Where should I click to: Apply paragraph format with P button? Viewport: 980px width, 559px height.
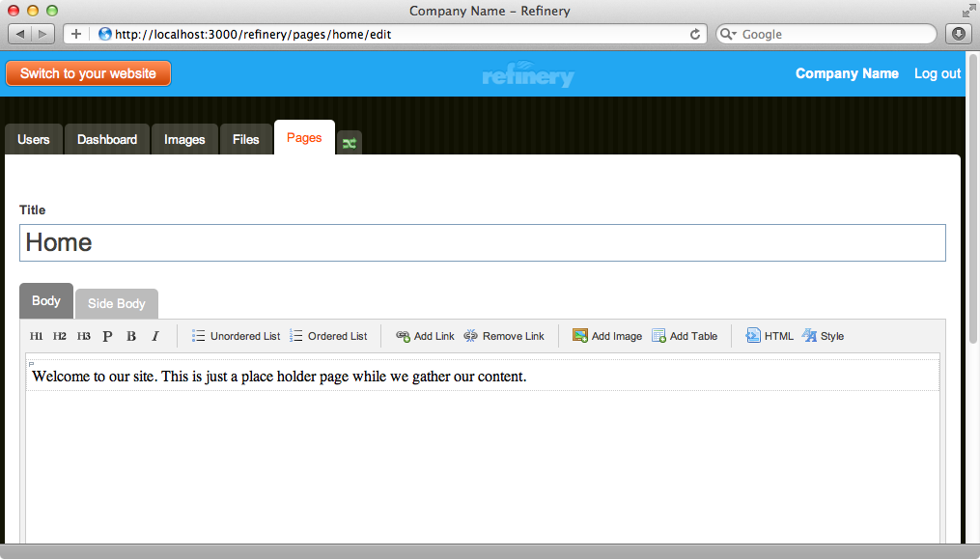pos(107,336)
